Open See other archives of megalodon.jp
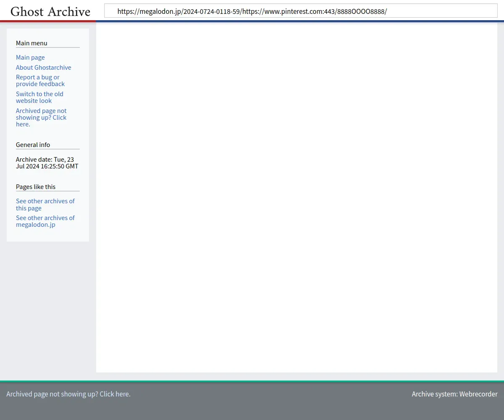Screen dimensions: 504x420 [45, 221]
